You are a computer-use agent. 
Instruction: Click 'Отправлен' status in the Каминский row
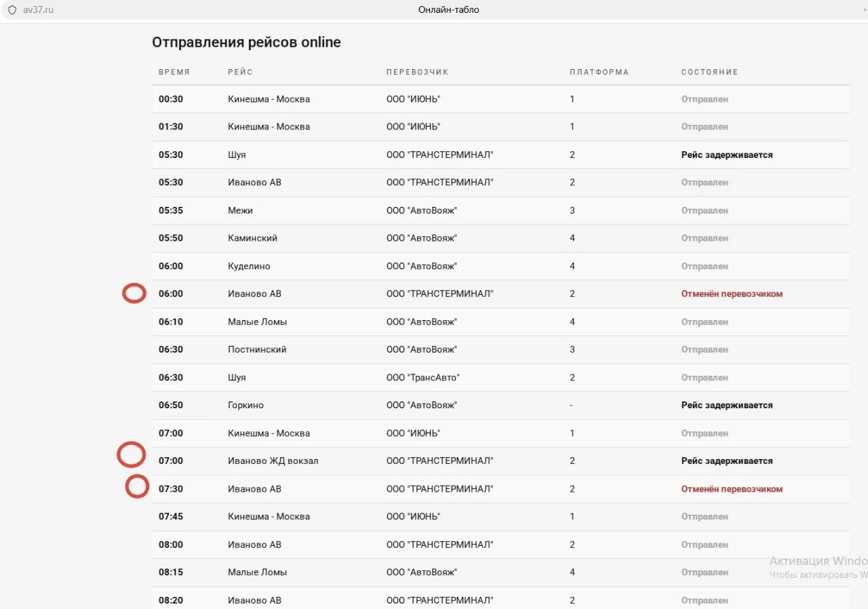[x=705, y=238]
